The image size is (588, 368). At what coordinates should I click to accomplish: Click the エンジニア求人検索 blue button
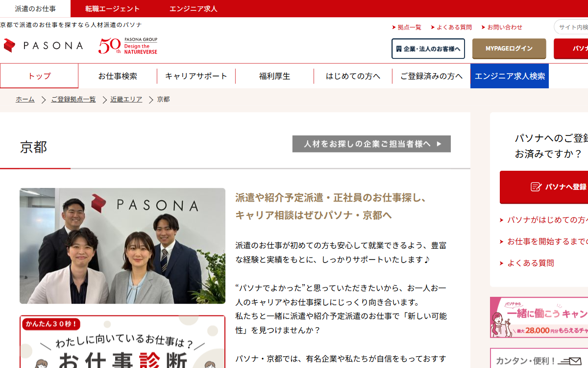click(x=510, y=76)
